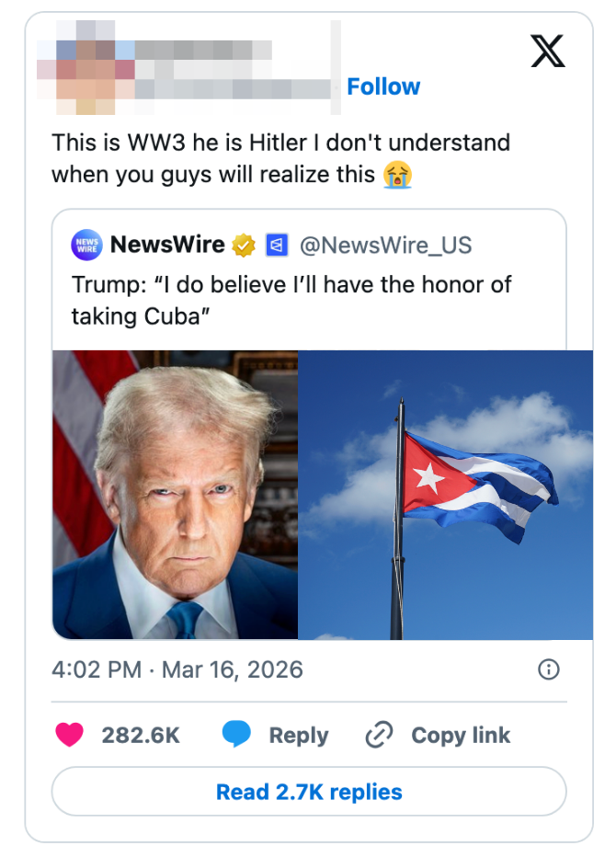Open the Cuban flag photo
The height and width of the screenshot is (857, 616).
(445, 495)
